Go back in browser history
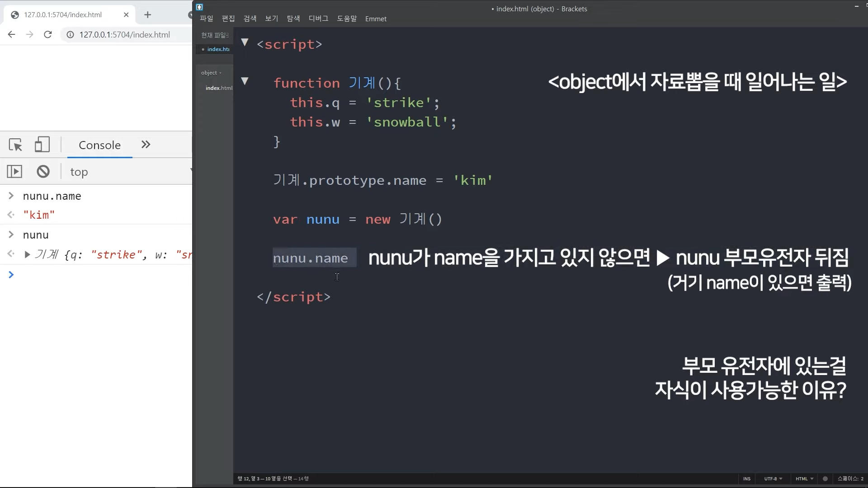Screen dimensions: 868x488 (x=12, y=35)
